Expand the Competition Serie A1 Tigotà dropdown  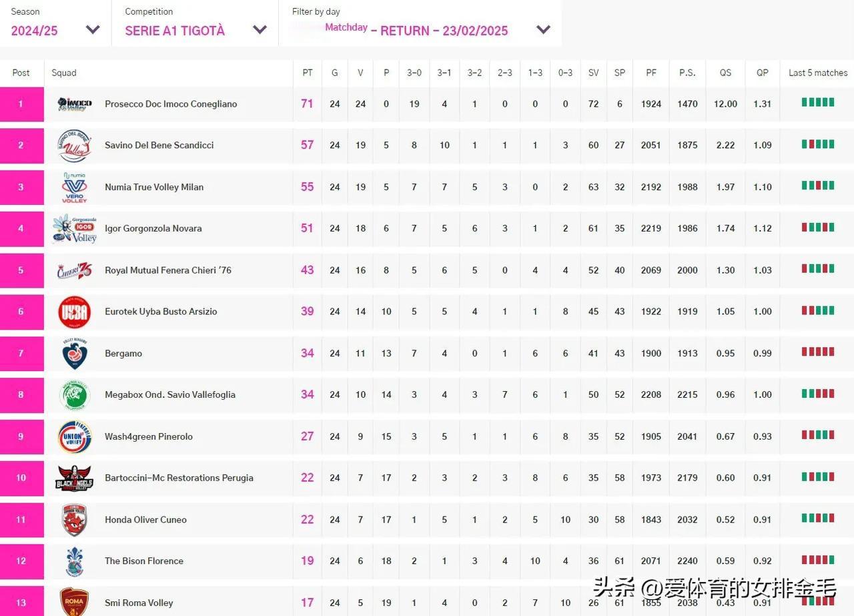tap(195, 23)
